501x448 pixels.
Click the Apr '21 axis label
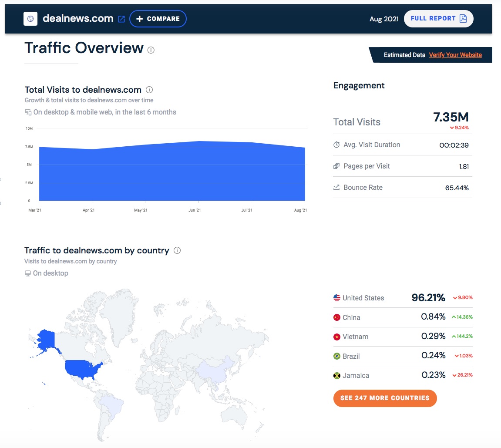[88, 210]
